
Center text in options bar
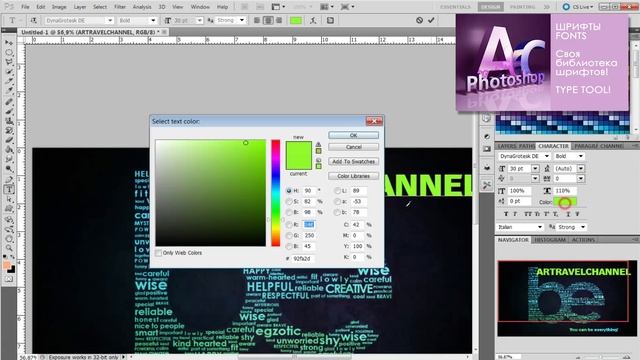click(x=268, y=20)
